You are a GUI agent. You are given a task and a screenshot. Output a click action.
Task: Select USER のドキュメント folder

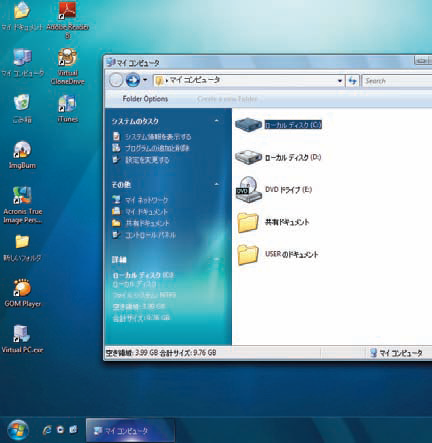pos(278,254)
